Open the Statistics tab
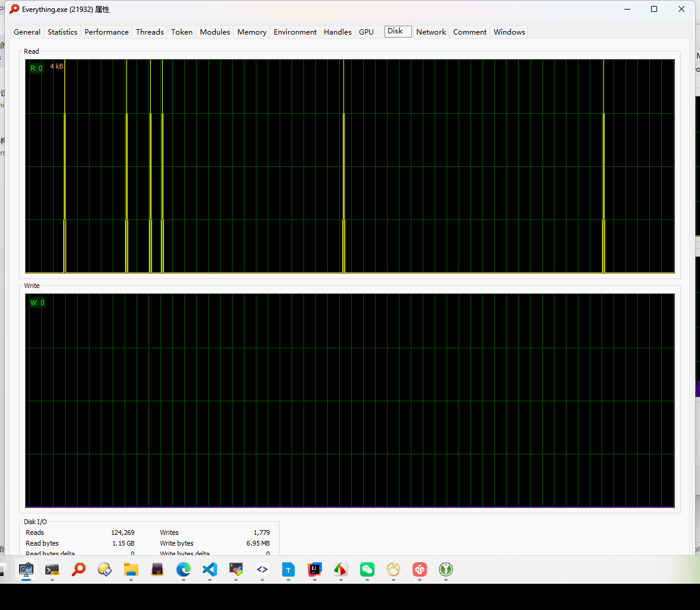Image resolution: width=700 pixels, height=610 pixels. pos(63,32)
